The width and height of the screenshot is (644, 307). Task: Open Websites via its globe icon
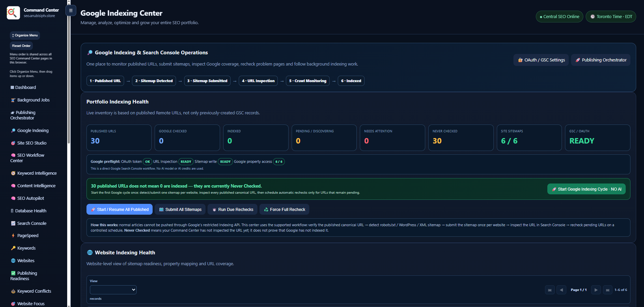point(13,261)
